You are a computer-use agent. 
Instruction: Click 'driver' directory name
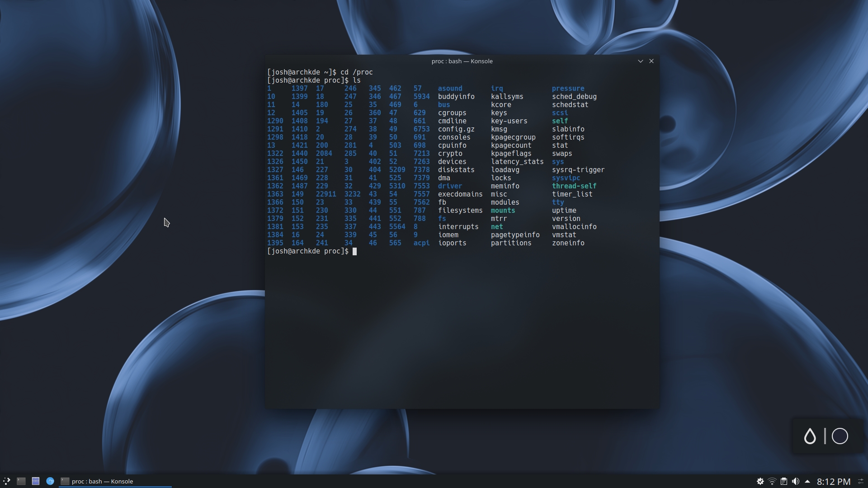(450, 186)
